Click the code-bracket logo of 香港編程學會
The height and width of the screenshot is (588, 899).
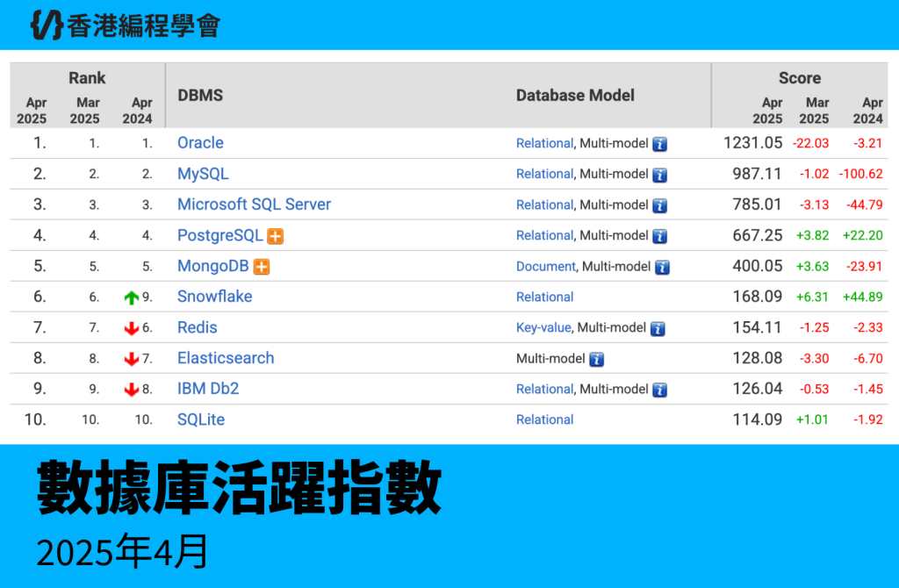[x=46, y=25]
